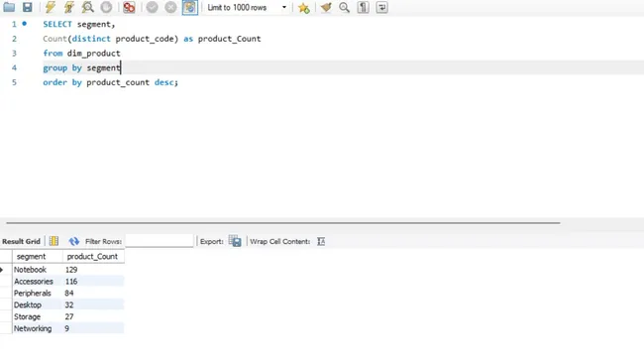Stop the running query icon
The image size is (644, 363).
click(106, 7)
